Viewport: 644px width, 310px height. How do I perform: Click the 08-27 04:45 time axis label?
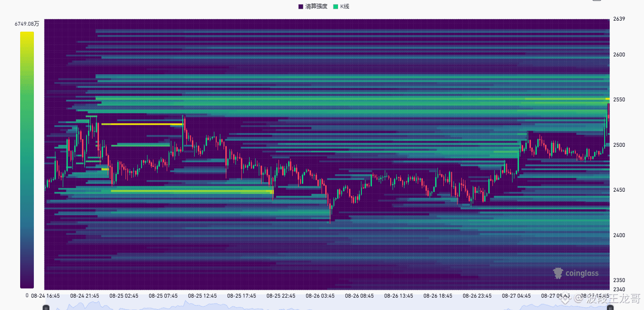click(x=517, y=296)
